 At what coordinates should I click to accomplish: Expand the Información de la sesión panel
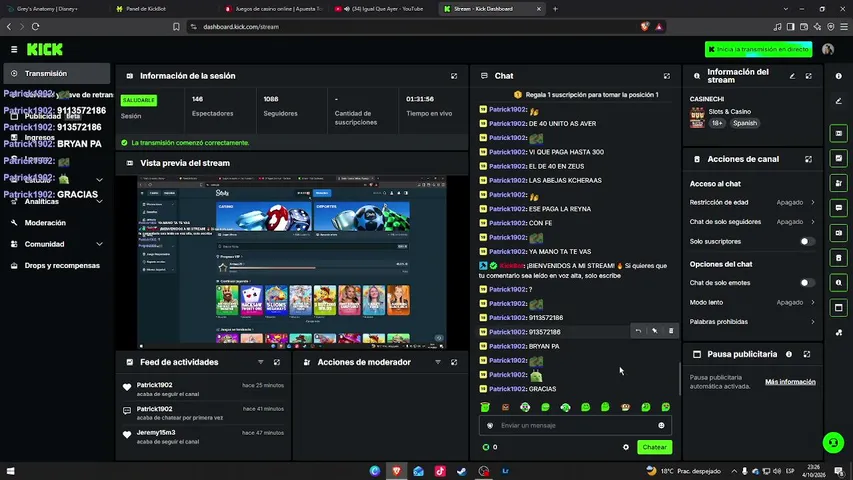pyautogui.click(x=454, y=76)
